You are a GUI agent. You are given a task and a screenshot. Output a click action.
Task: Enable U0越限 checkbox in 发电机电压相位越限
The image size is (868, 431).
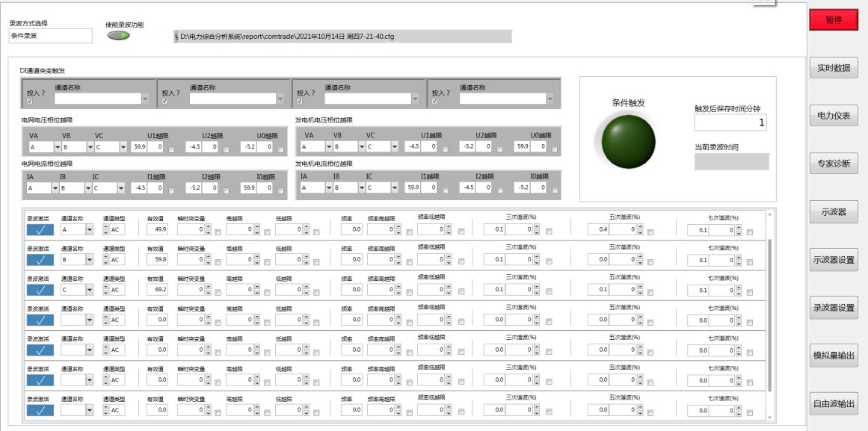coord(555,149)
